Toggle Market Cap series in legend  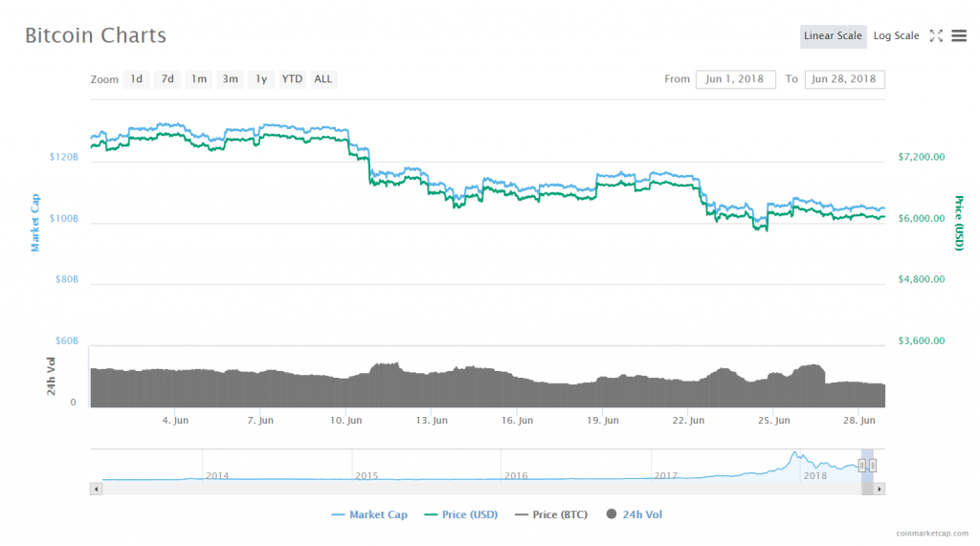[x=369, y=514]
